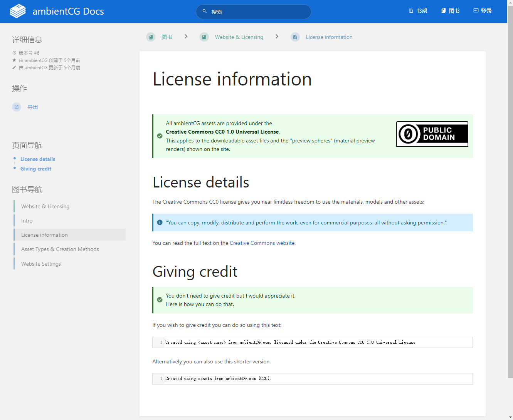Open the ambientCG Docs home title
Screen dimensions: 513x420
pyautogui.click(x=68, y=11)
